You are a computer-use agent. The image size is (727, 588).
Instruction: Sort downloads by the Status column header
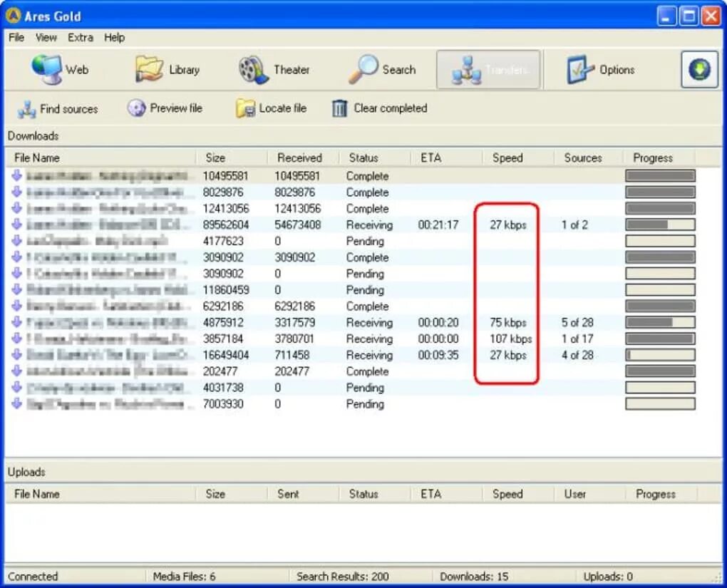point(375,158)
